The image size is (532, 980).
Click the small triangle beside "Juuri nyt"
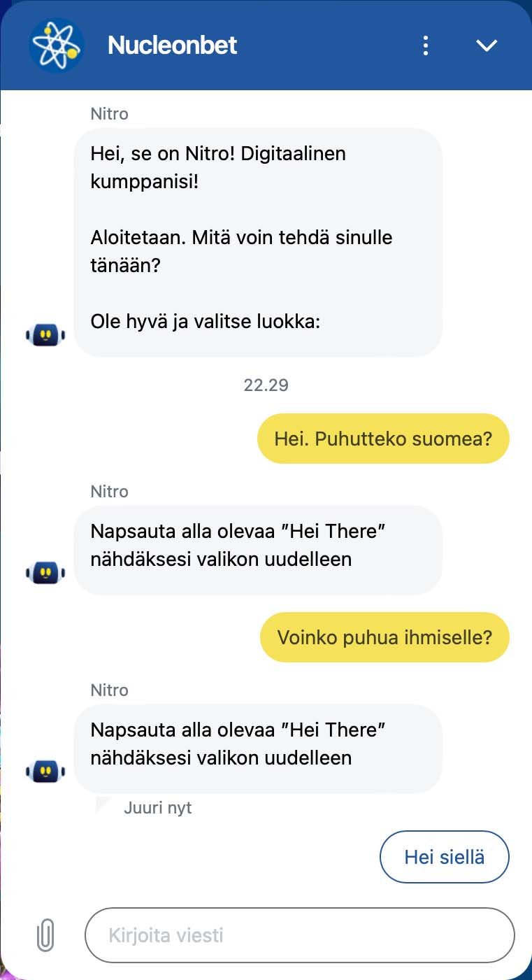click(104, 805)
